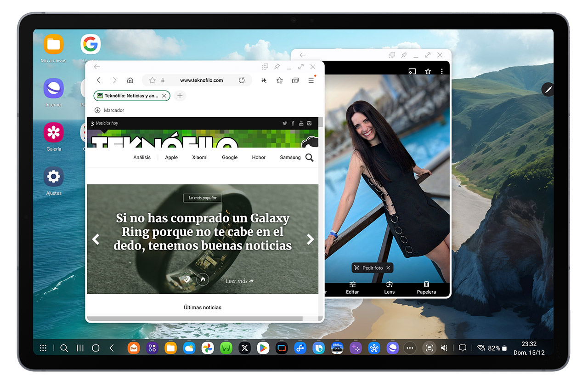
Task: Click the search magnifier on Teknófilo site
Action: tap(309, 158)
